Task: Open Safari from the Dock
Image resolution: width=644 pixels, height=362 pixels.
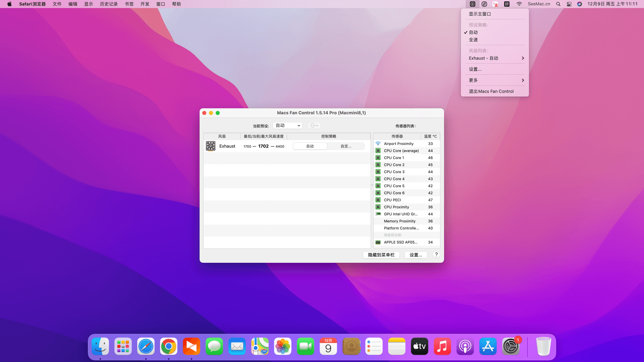Action: (x=146, y=347)
